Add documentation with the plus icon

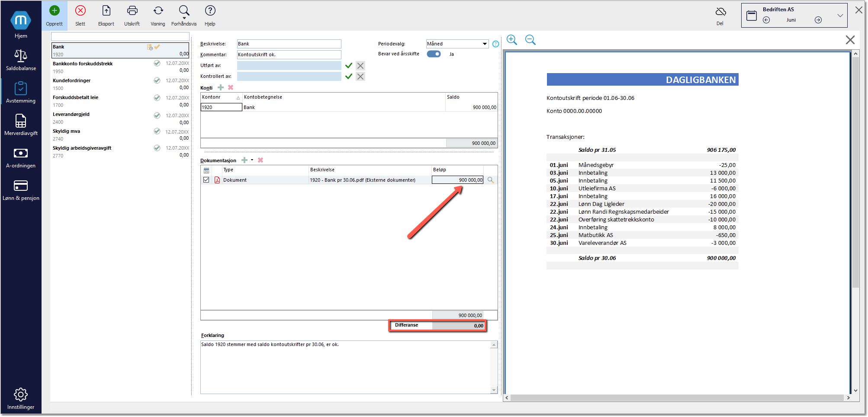point(244,160)
